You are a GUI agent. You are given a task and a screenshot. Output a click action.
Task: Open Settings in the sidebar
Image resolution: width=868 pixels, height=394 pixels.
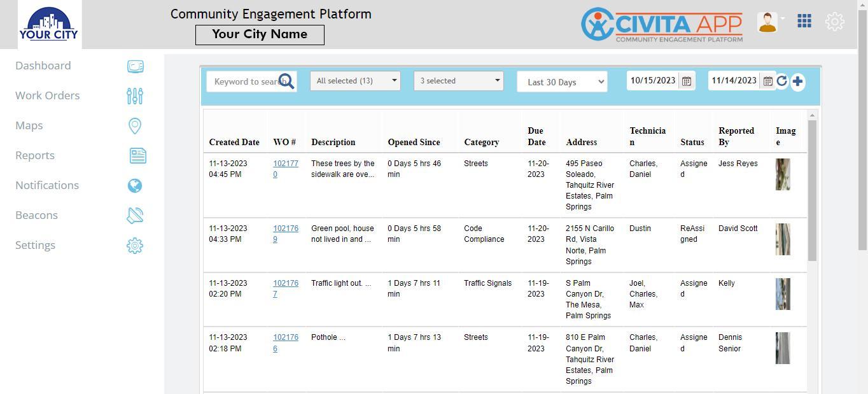(x=35, y=245)
